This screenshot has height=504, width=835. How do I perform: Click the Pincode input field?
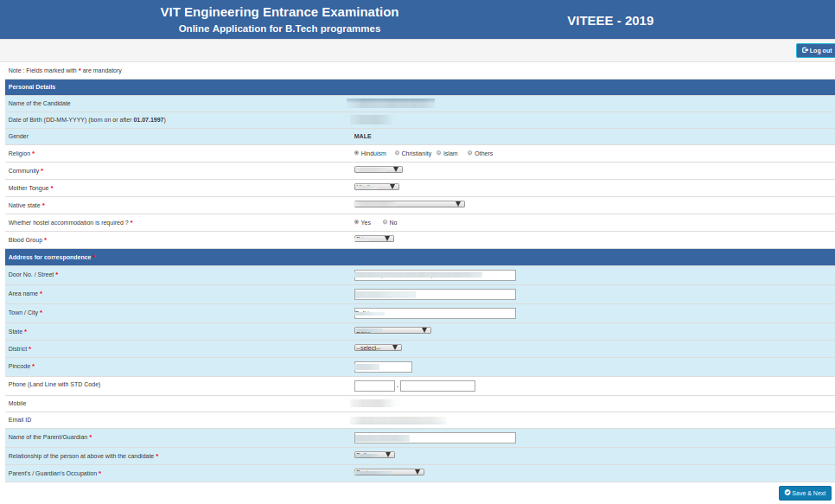pos(383,367)
